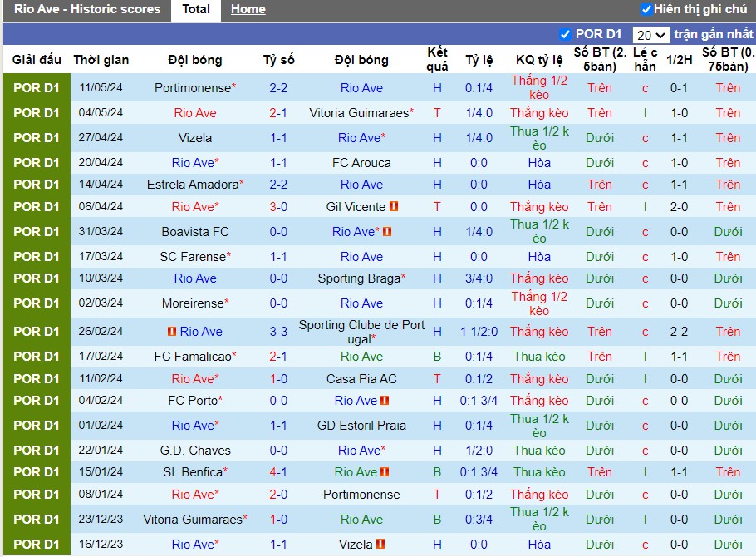Click the red card icon before Rio Ave on 26/02/24

(x=172, y=332)
